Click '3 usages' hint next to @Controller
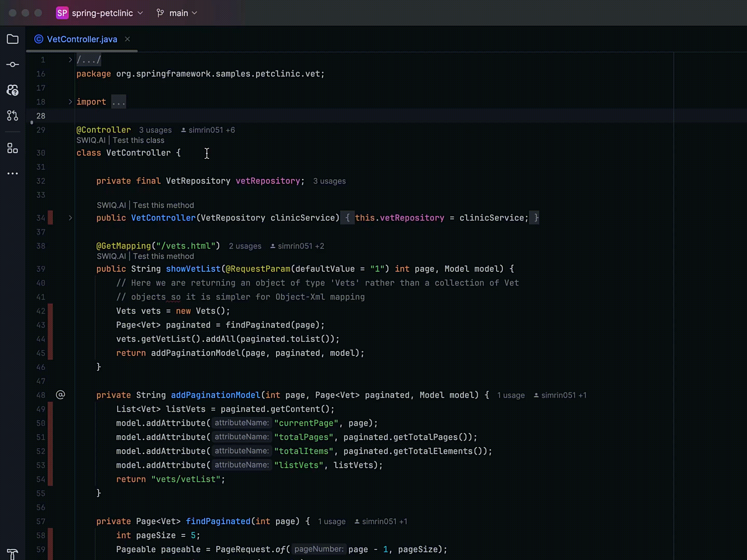Image resolution: width=747 pixels, height=560 pixels. pyautogui.click(x=155, y=130)
